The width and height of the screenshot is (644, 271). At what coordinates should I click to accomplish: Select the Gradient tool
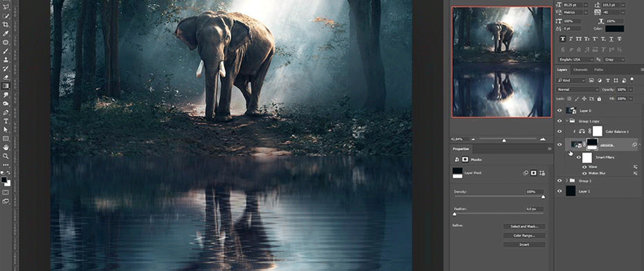click(5, 86)
